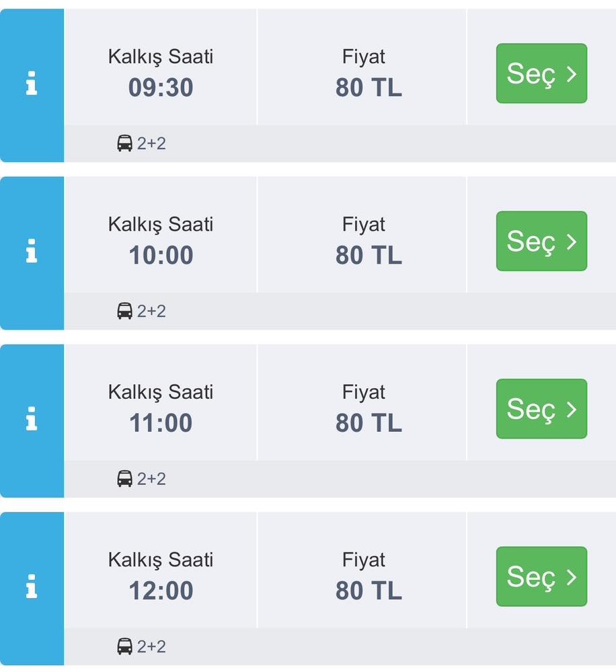Click bus icon under 09:30 trip

pos(124,143)
